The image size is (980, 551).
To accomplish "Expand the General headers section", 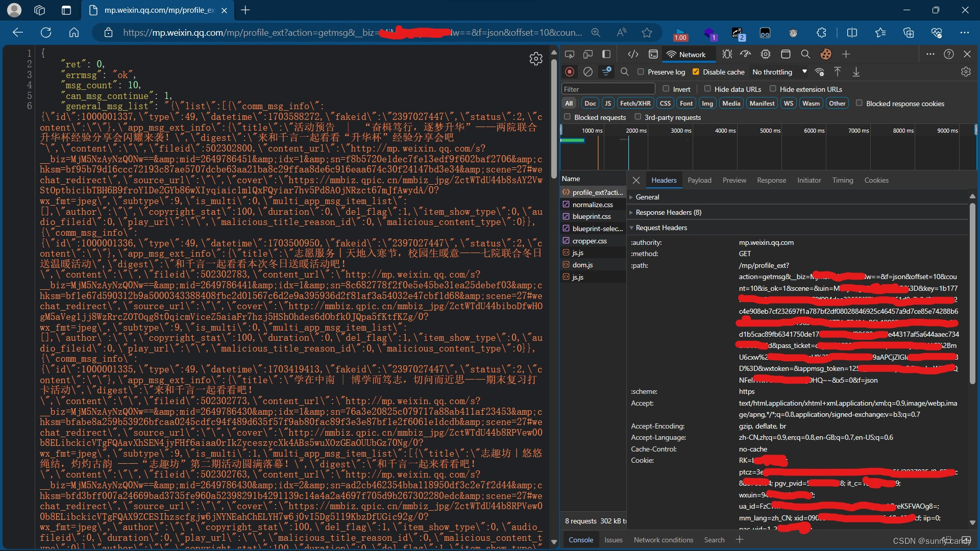I will [647, 197].
